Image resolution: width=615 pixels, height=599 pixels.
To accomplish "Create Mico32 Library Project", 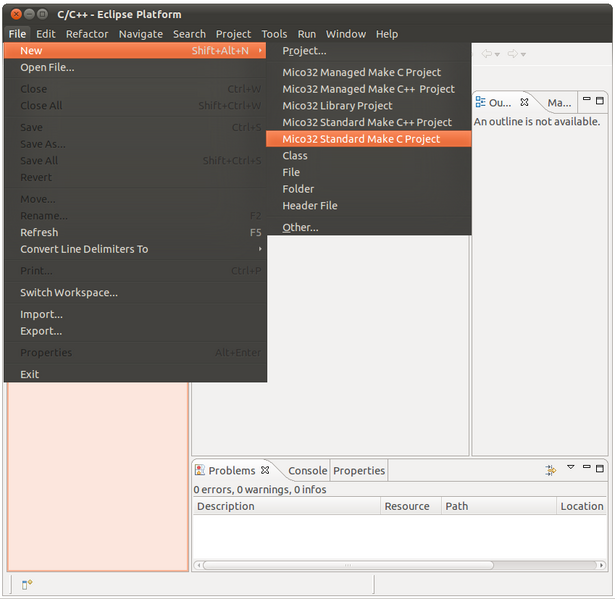I will [x=368, y=106].
